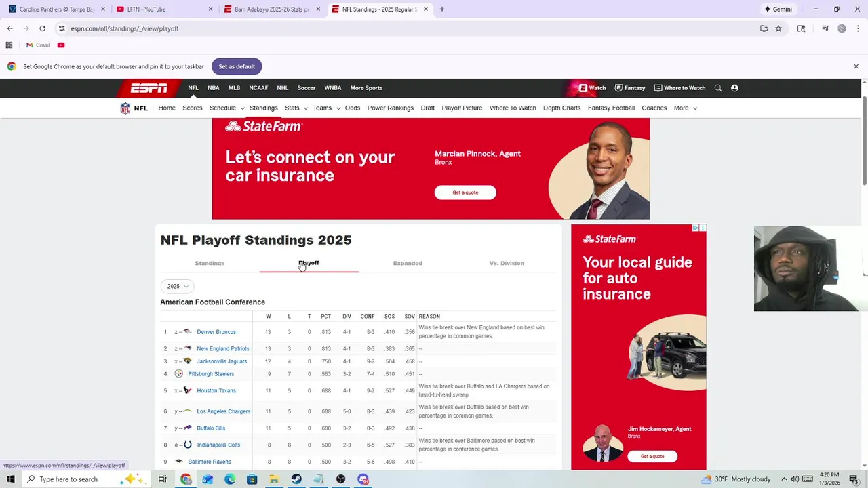The width and height of the screenshot is (868, 488).
Task: Click the Windows Start button
Action: [10, 479]
